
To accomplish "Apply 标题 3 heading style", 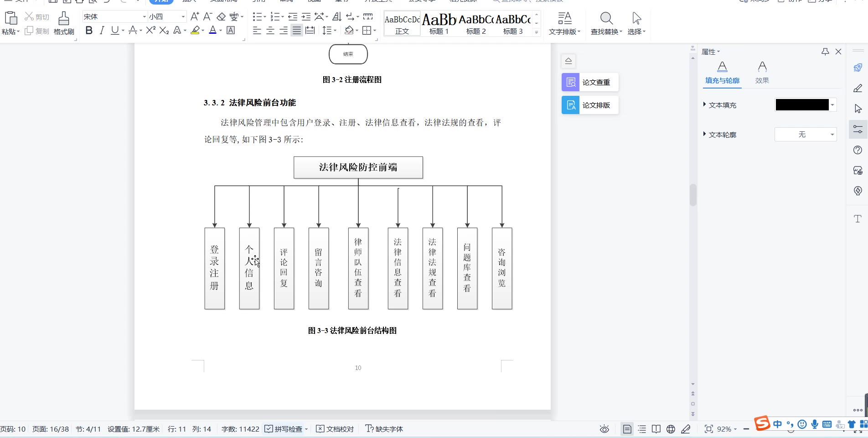I will [x=513, y=24].
